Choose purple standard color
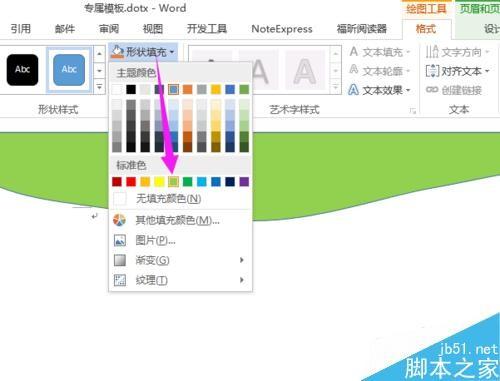Screen dimensions: 500x381 tap(244, 182)
